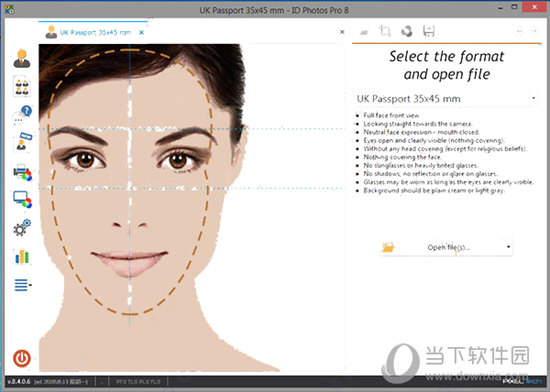550x392 pixels.
Task: Select the crop tool icon
Action: pos(385,32)
